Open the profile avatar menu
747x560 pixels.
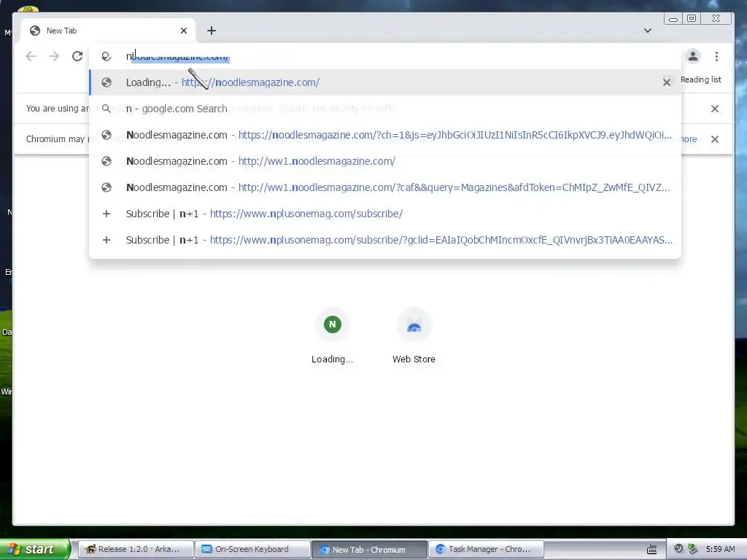693,56
